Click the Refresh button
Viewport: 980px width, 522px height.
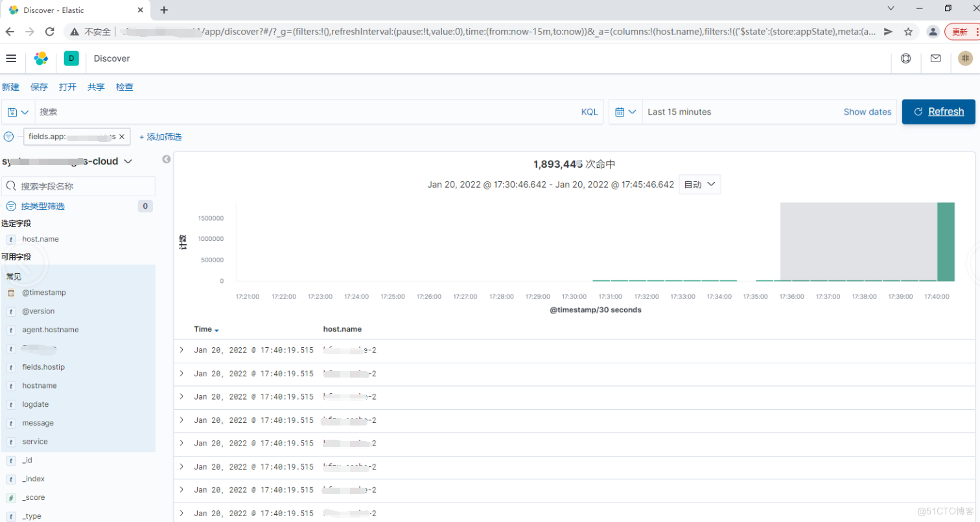coord(938,111)
